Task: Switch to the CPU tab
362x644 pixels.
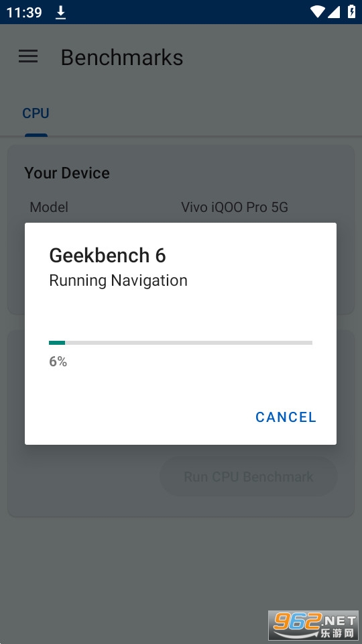Action: [36, 113]
